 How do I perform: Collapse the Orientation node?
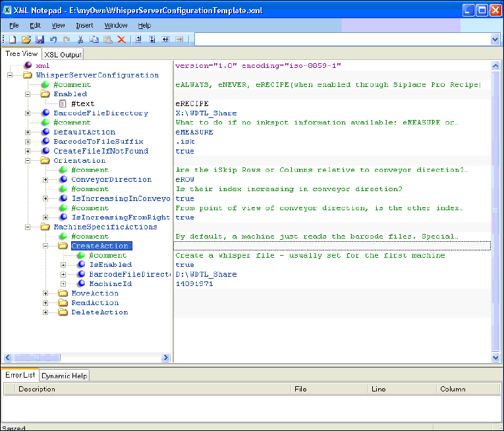28,160
